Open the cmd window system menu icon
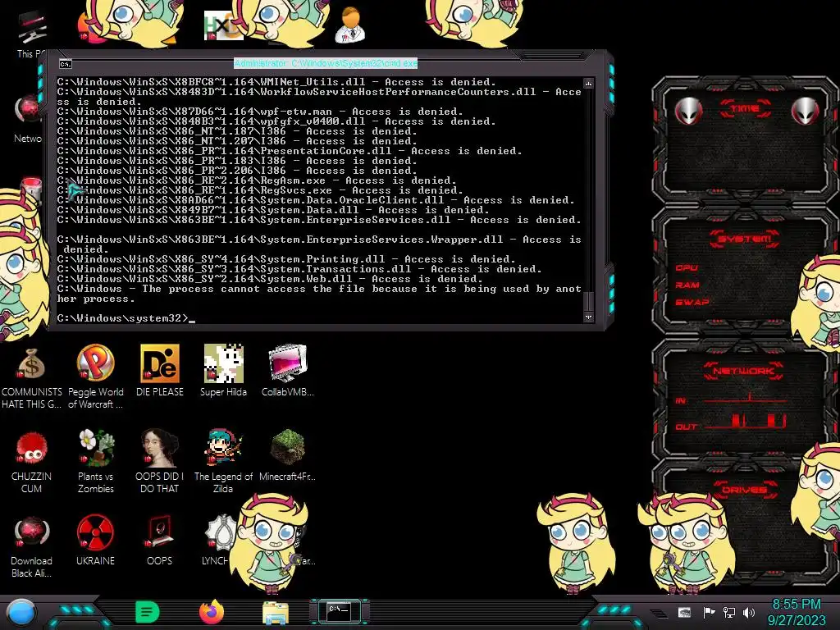 pos(66,64)
